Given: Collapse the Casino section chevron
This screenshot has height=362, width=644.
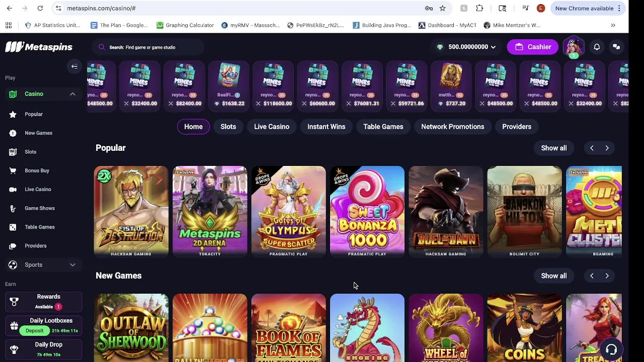Looking at the screenshot, I should pyautogui.click(x=72, y=94).
